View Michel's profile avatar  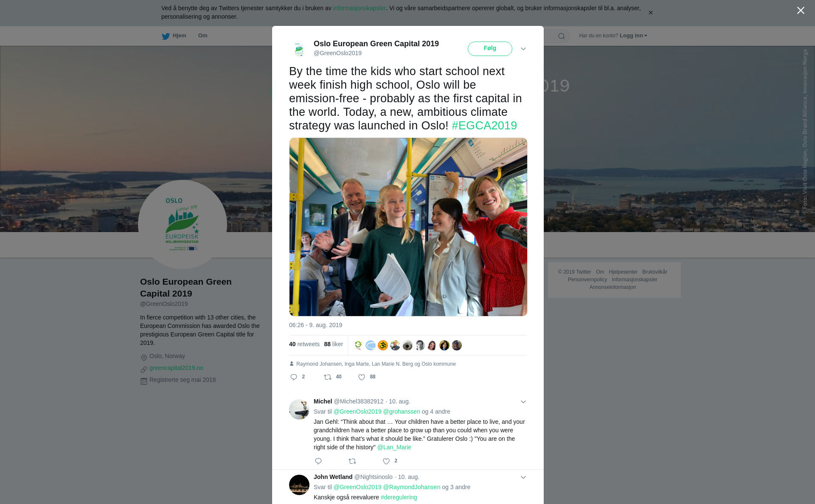point(299,409)
